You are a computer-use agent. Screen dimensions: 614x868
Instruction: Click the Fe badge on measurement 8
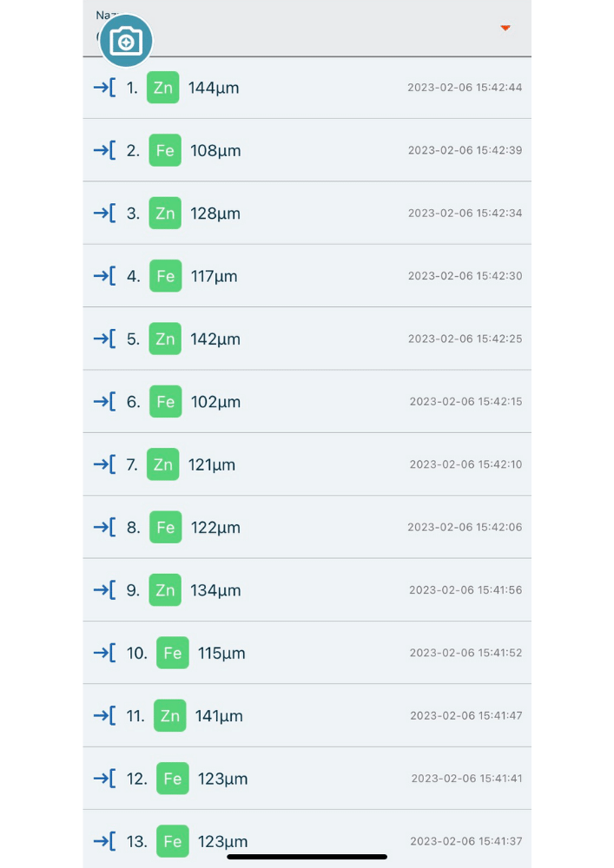tap(166, 527)
